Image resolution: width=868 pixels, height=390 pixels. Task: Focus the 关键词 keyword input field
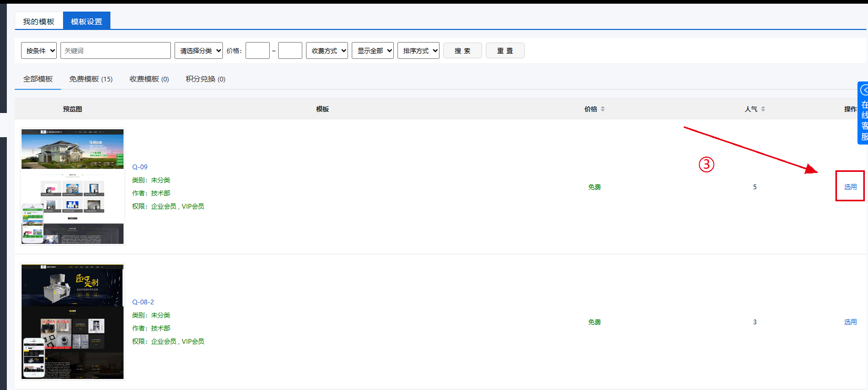[116, 50]
